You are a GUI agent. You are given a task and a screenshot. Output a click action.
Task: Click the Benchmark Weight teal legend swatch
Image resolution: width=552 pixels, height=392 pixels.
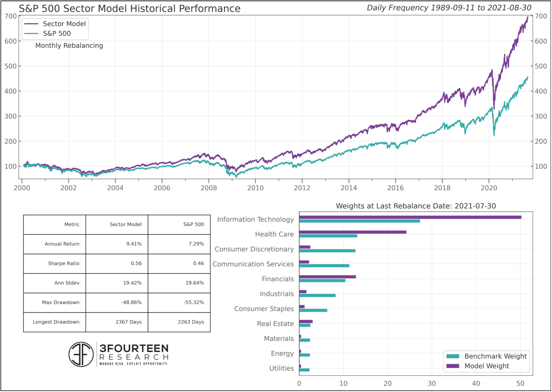453,356
